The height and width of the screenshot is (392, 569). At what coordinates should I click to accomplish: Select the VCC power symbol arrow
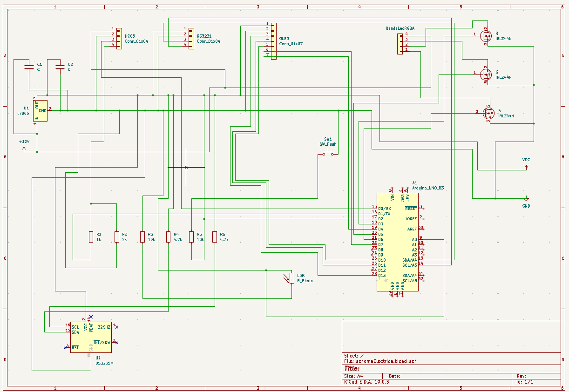(x=526, y=167)
